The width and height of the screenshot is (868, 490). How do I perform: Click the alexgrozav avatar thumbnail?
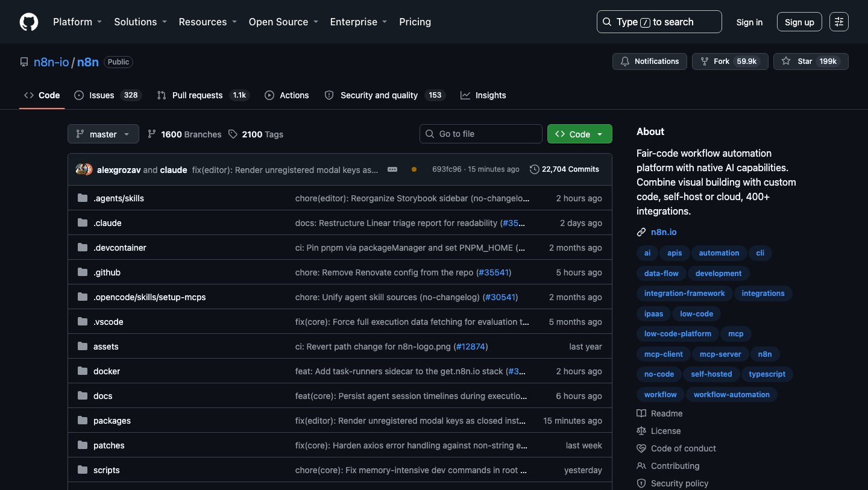81,169
